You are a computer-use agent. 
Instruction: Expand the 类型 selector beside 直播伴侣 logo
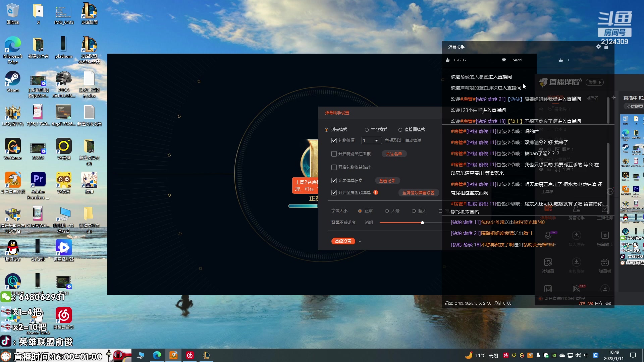(595, 82)
